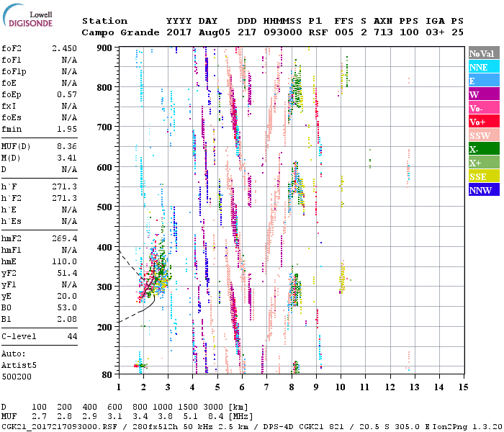504x432 pixels.
Task: Select the Vo- legend color box
Action: (x=483, y=109)
